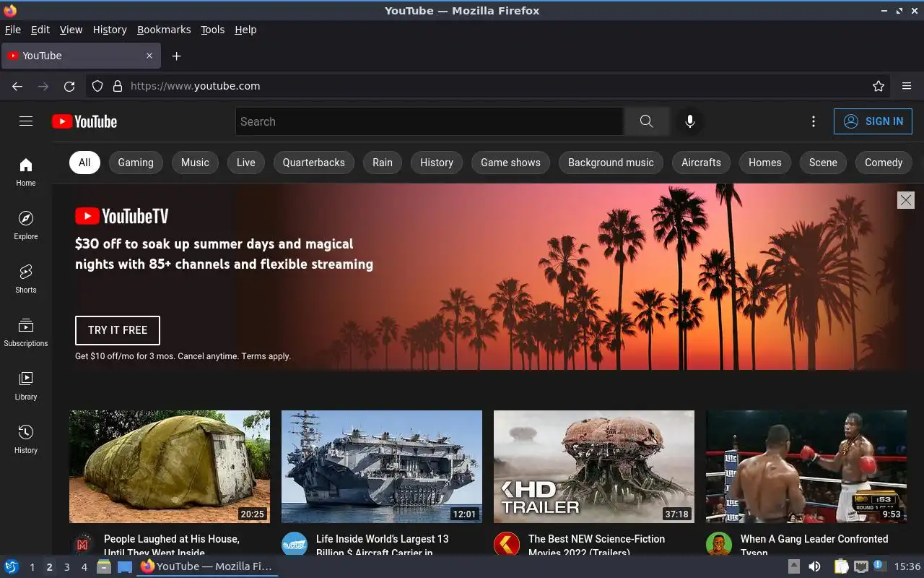Viewport: 924px width, 578px height.
Task: Start voice search with microphone icon
Action: point(690,121)
